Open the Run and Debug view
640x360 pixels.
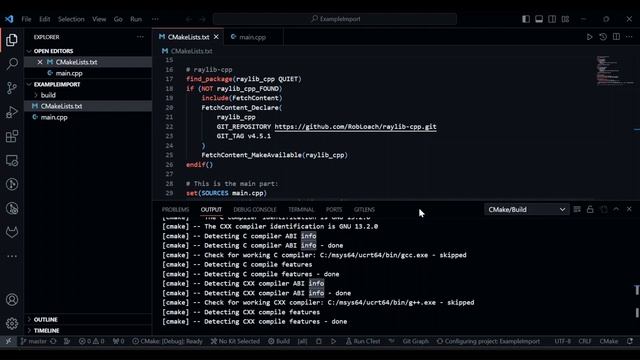12,112
